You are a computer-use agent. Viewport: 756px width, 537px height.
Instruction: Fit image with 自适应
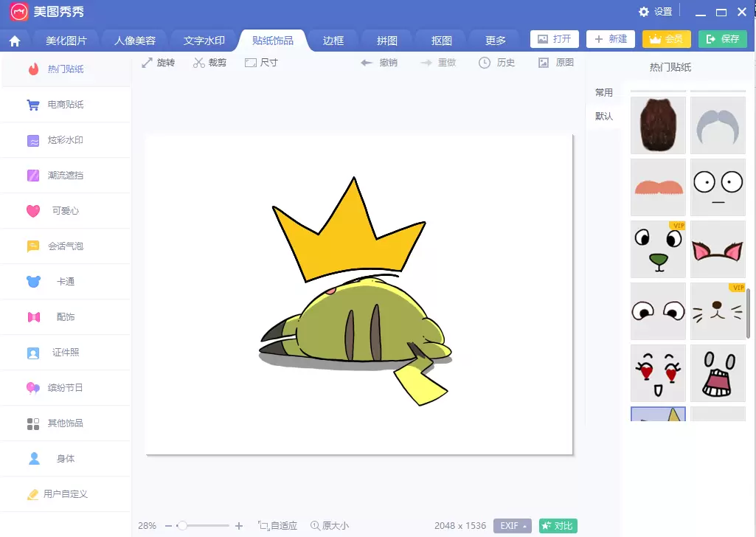point(278,526)
